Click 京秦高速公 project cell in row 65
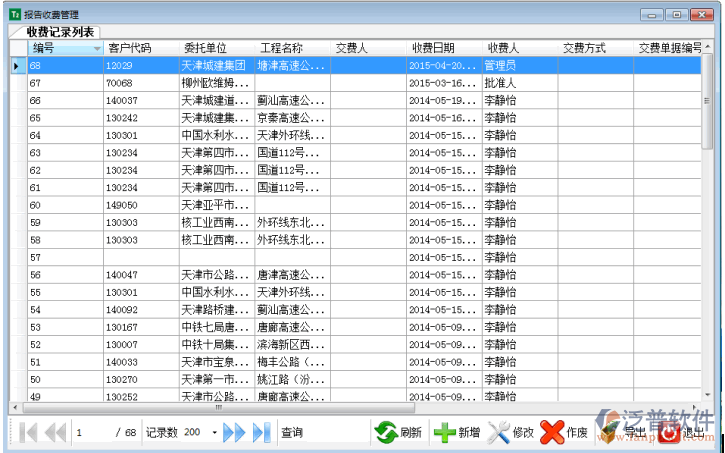 tap(293, 118)
